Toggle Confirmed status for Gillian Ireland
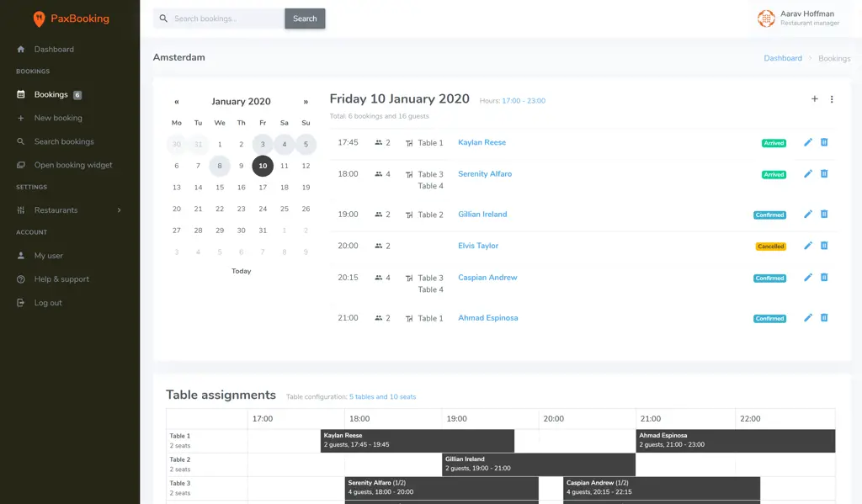Screen dimensions: 862x504 tap(769, 215)
